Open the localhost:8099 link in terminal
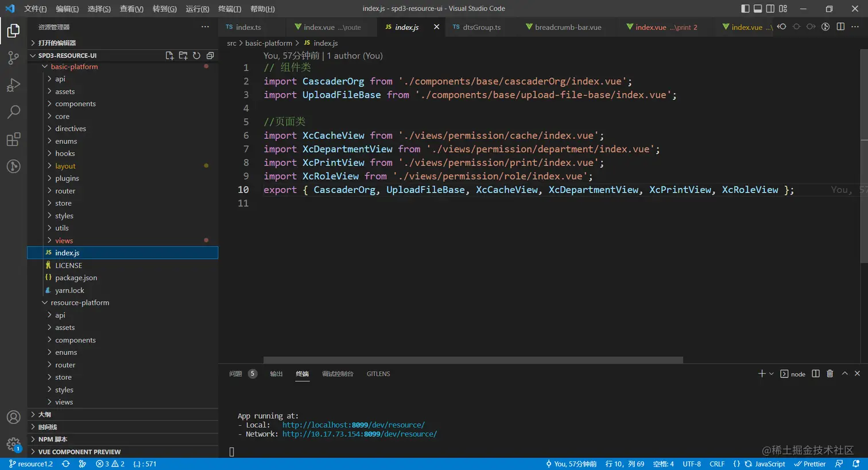Viewport: 868px width, 470px height. pyautogui.click(x=353, y=425)
